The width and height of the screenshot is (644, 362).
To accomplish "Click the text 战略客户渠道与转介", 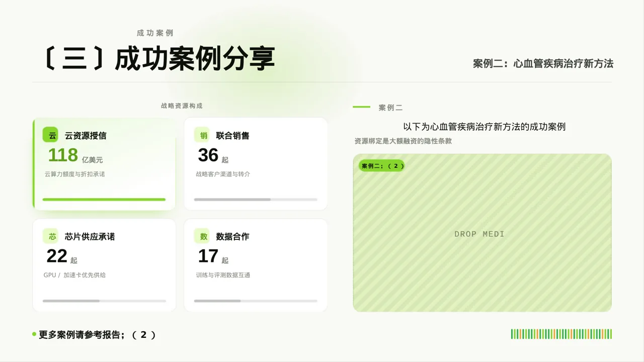I will click(223, 174).
